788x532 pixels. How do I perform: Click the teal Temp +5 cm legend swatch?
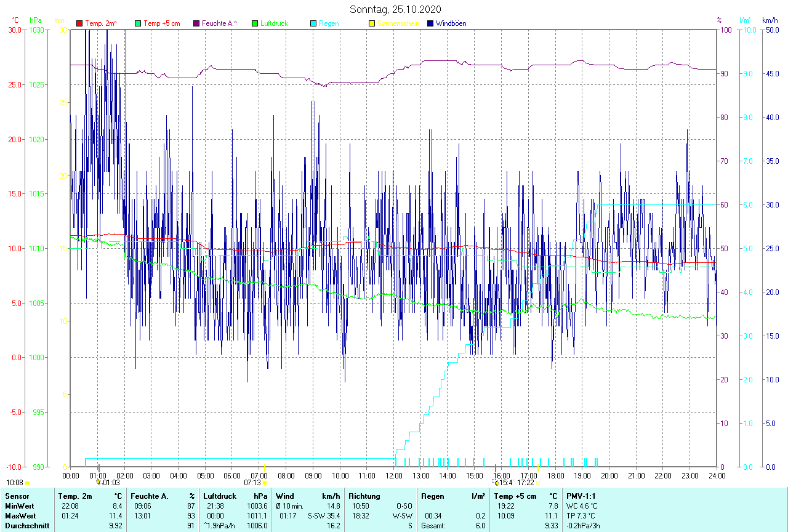(138, 23)
